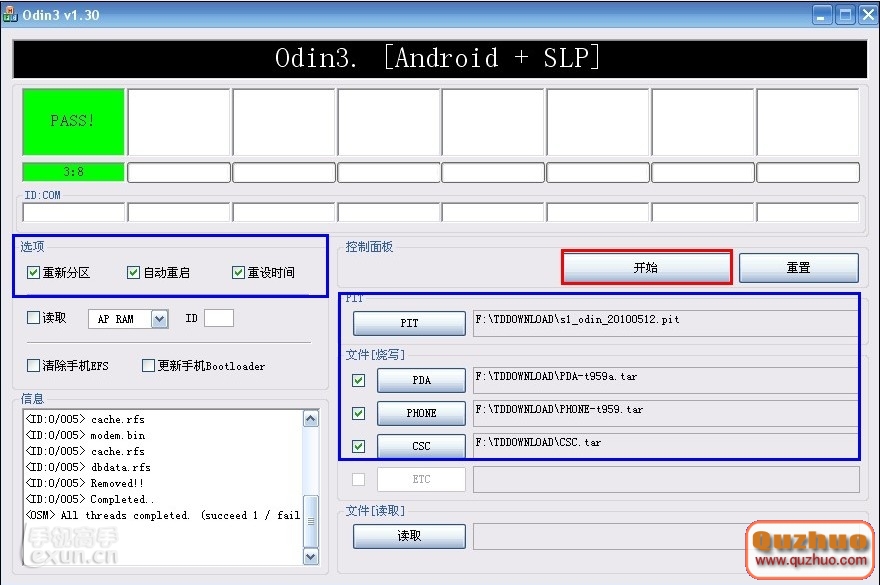This screenshot has height=585, width=880.
Task: Open the AP RAM dropdown
Action: click(159, 319)
